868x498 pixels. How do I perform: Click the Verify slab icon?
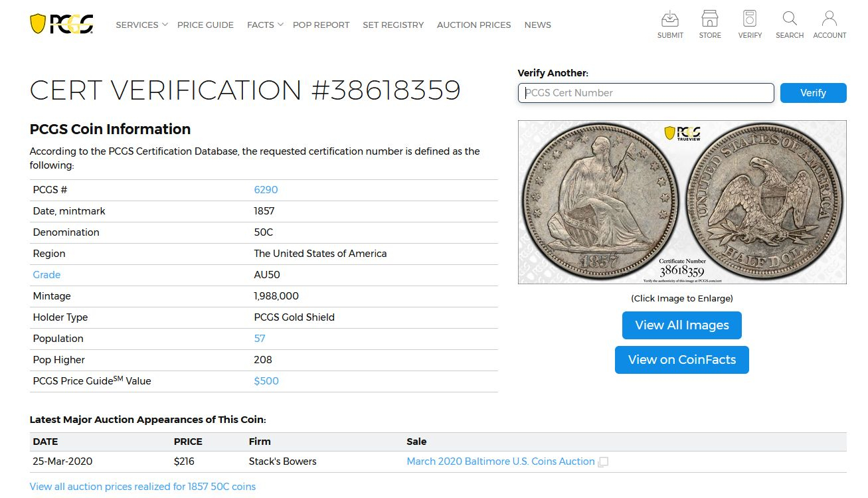pyautogui.click(x=750, y=25)
